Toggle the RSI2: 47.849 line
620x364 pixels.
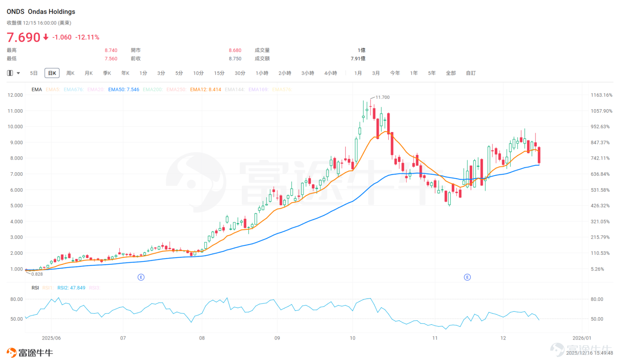tap(71, 288)
